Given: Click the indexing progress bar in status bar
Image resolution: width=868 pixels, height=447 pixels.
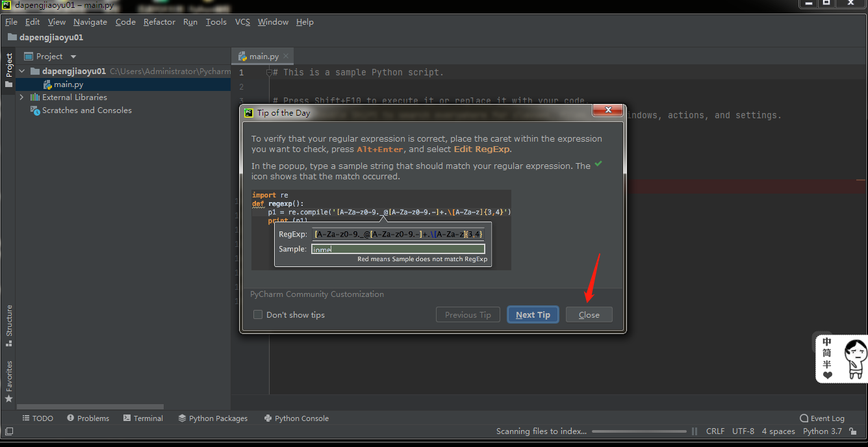Looking at the screenshot, I should (639, 431).
